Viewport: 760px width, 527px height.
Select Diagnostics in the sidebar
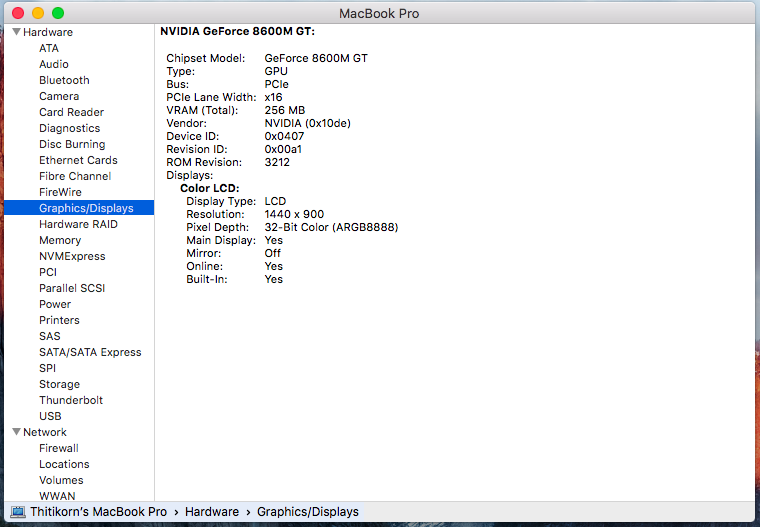(70, 128)
